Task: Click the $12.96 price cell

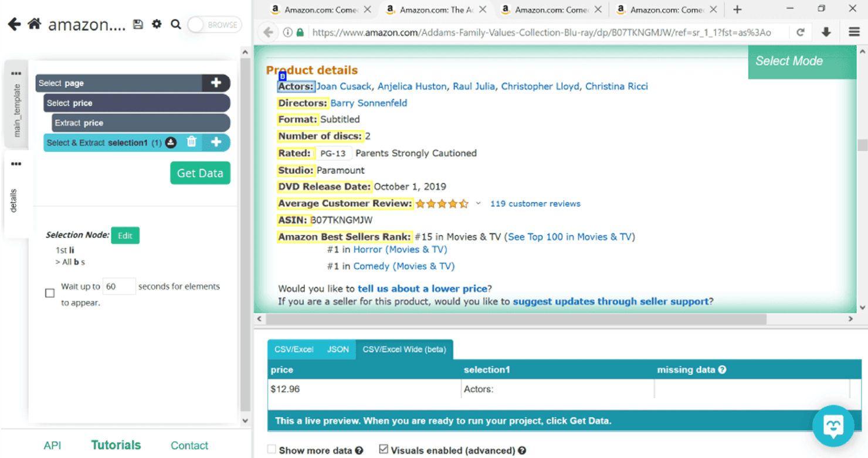Action: click(x=364, y=389)
